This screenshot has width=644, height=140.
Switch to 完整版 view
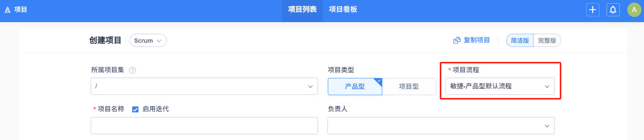pyautogui.click(x=547, y=41)
